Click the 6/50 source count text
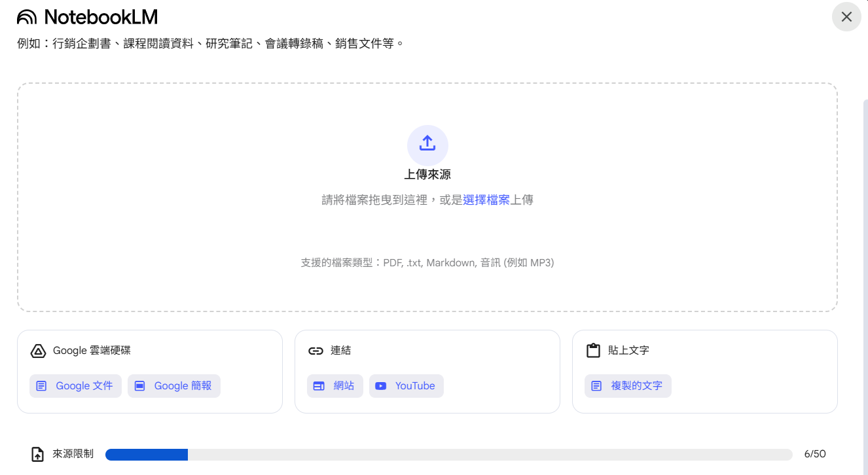Screen dimensions: 868x475 815,454
